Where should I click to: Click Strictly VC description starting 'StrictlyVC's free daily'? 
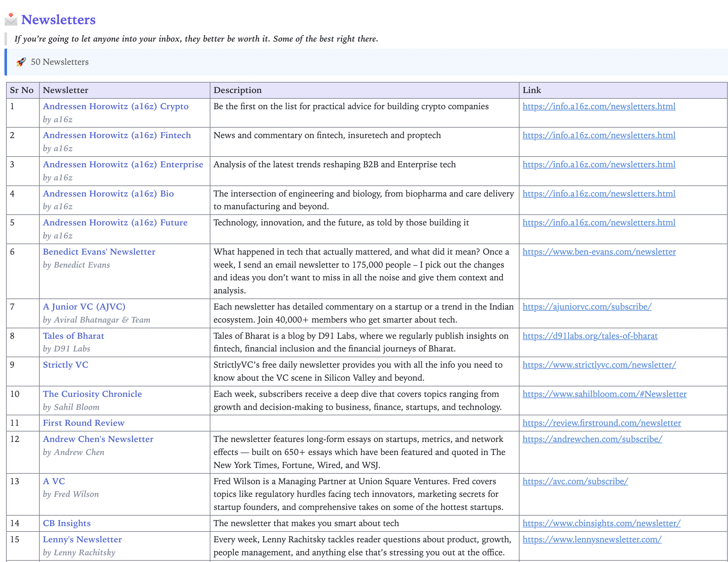(358, 371)
